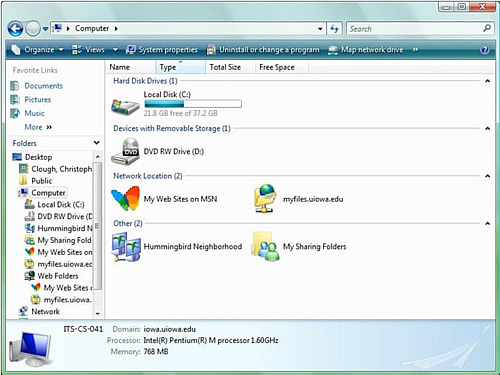Select the DVD RW Drive (D:) icon
This screenshot has height=375, width=500.
coord(126,152)
